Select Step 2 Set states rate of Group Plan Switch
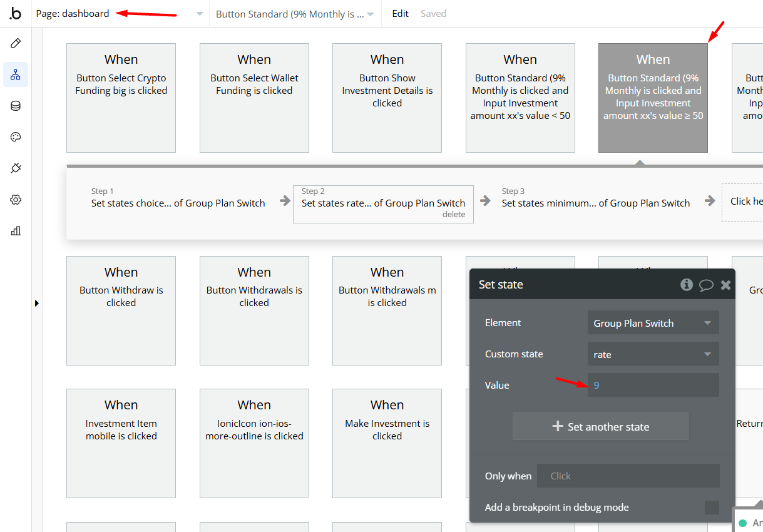Screen dimensions: 763x532 383,203
